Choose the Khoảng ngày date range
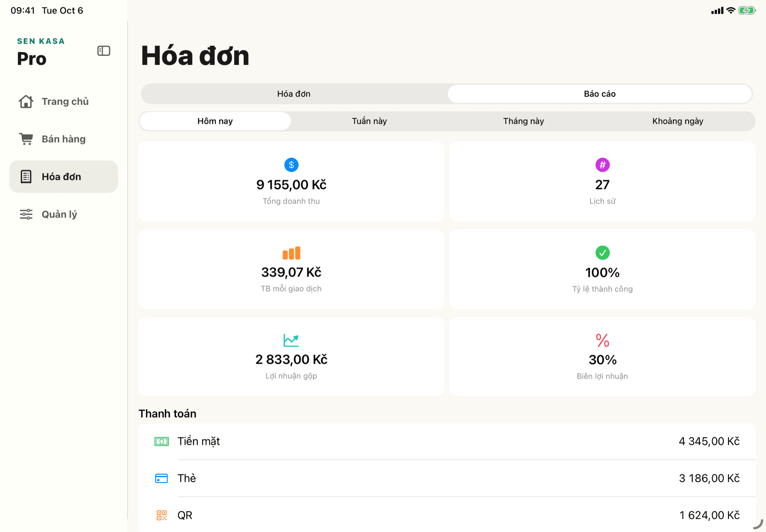Image resolution: width=766 pixels, height=532 pixels. (678, 121)
